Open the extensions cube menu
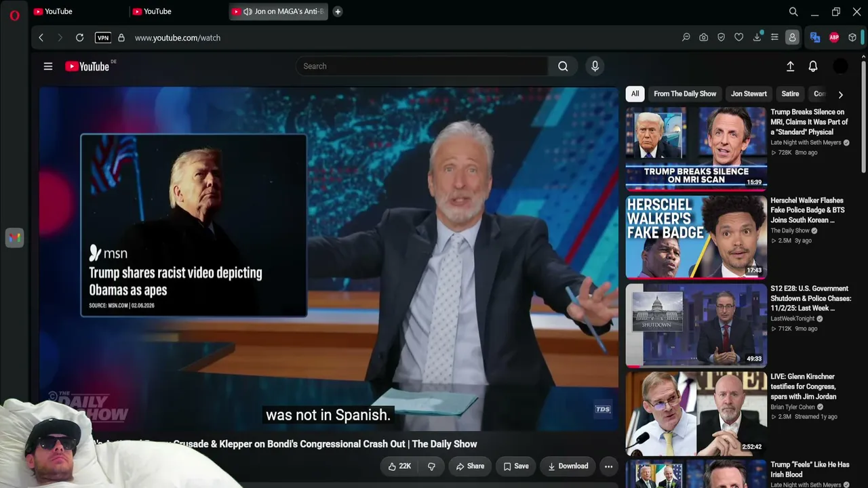Image resolution: width=868 pixels, height=488 pixels. pos(852,38)
